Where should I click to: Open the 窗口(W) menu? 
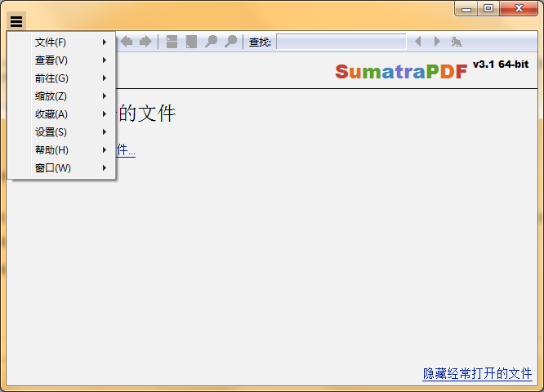tap(61, 168)
